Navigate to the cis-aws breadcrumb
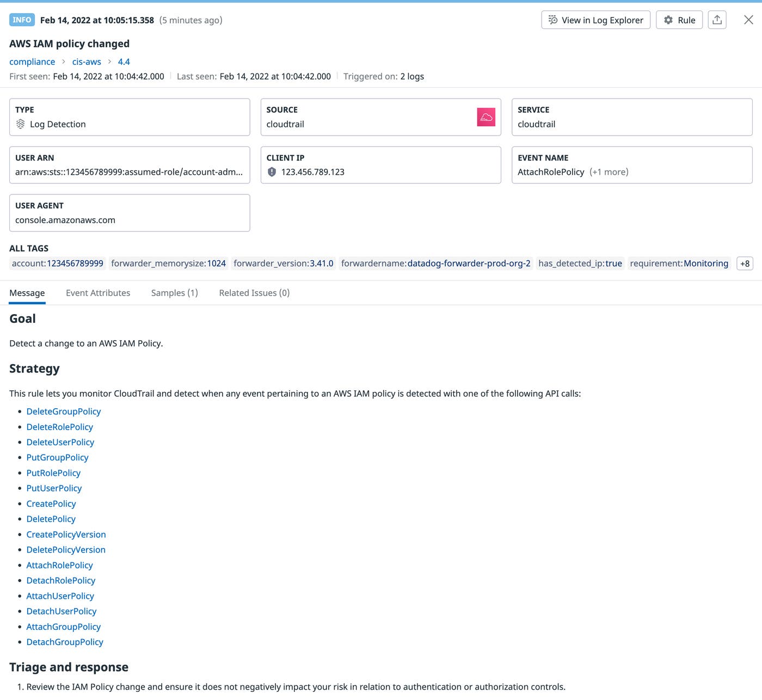The width and height of the screenshot is (762, 700). (x=87, y=62)
